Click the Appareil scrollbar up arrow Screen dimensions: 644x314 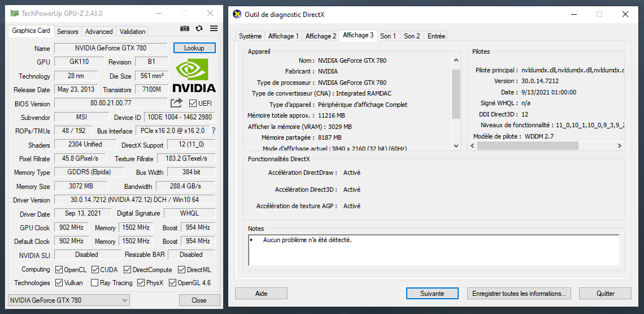(x=456, y=60)
